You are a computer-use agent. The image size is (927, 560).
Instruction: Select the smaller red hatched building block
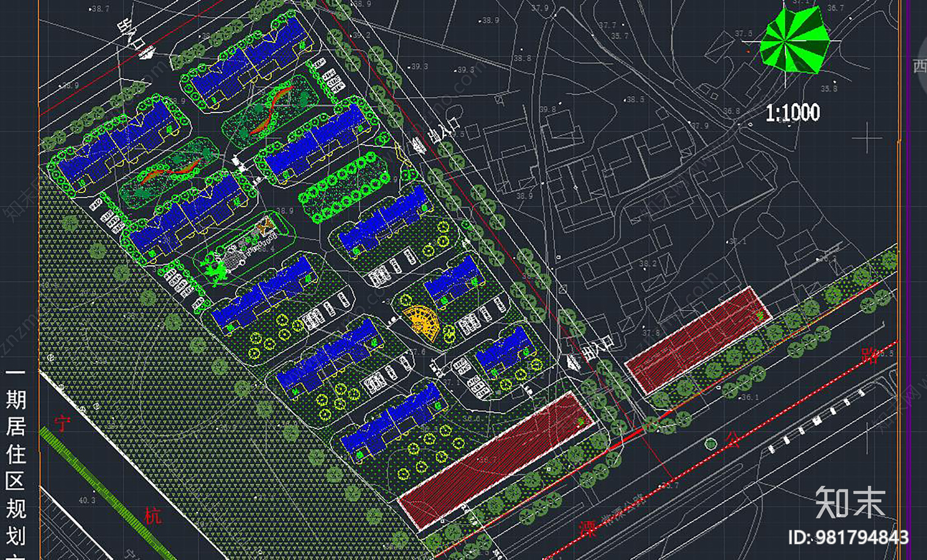[698, 340]
